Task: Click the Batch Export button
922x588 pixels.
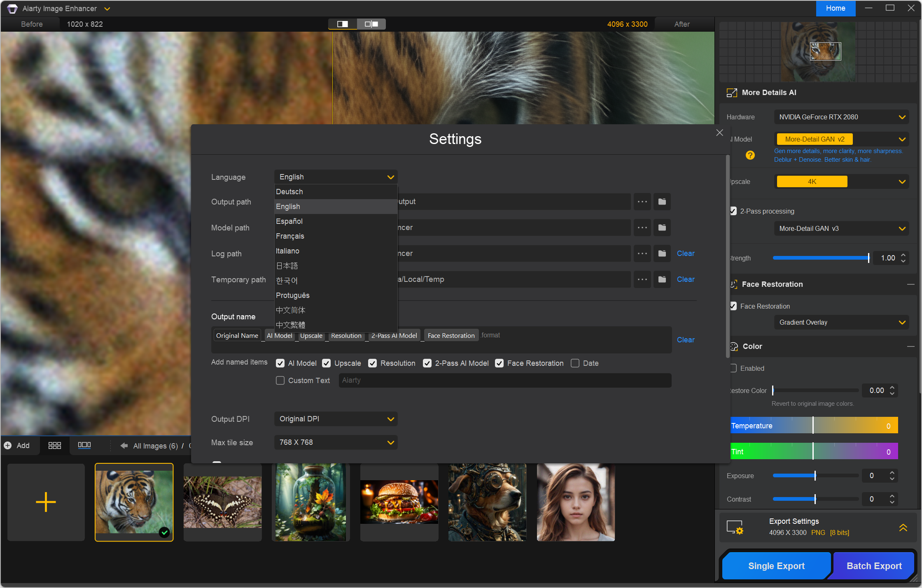Action: point(873,566)
